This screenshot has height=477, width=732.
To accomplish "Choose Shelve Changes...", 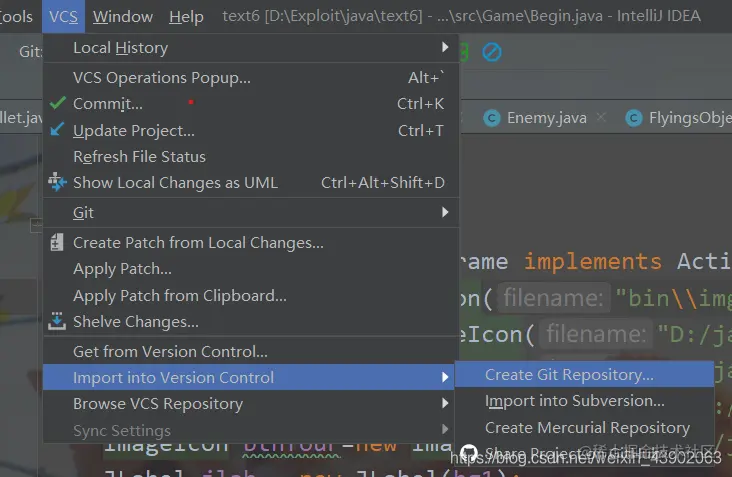I will 251,322.
